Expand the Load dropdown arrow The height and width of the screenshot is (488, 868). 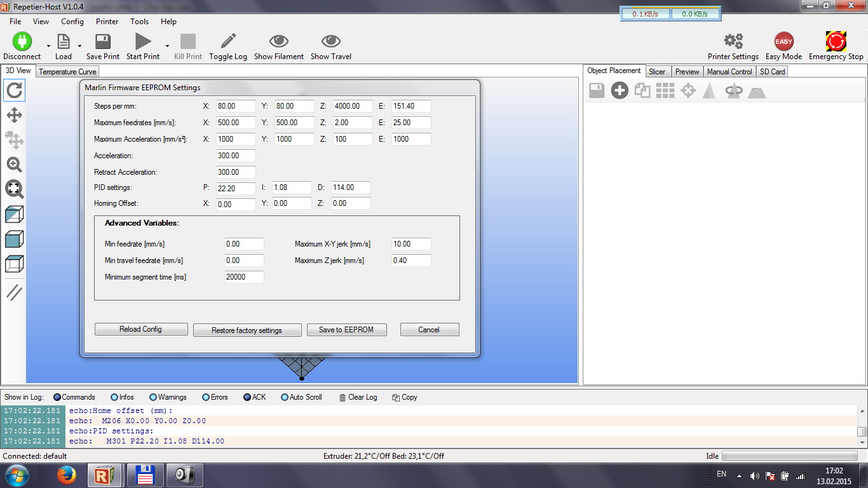[x=79, y=46]
